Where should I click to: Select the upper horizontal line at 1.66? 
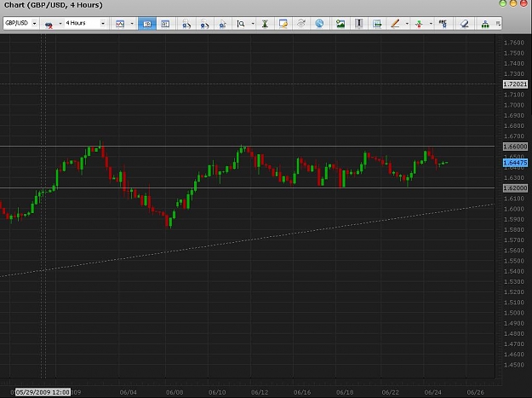point(248,147)
